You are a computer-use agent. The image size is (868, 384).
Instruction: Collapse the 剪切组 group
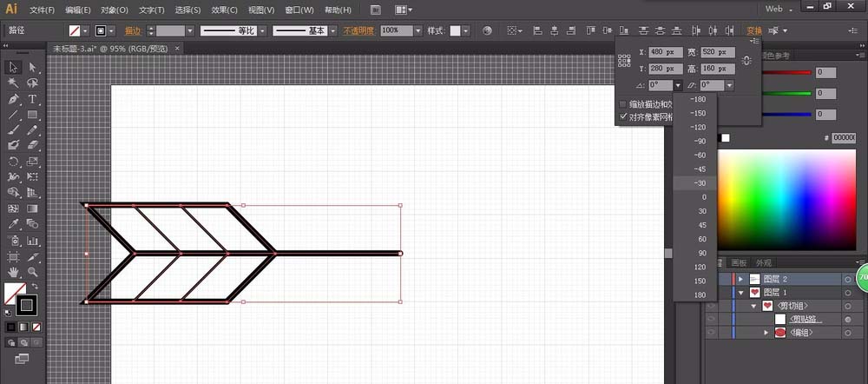753,306
